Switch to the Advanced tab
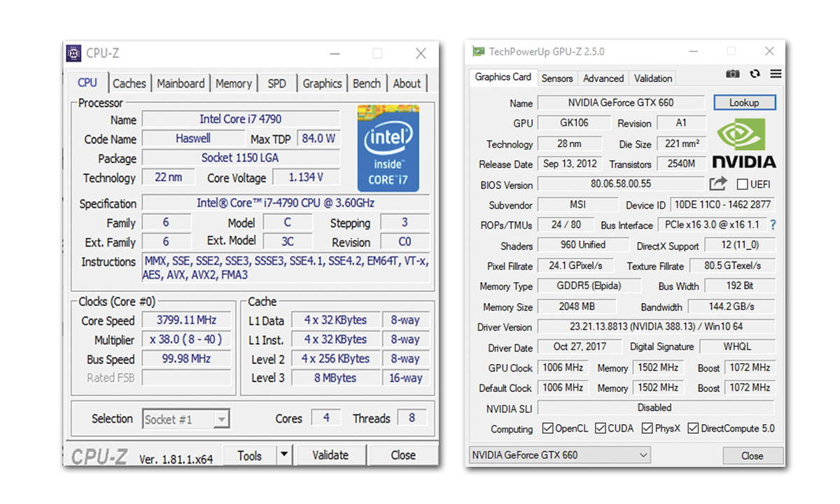Image resolution: width=840 pixels, height=504 pixels. click(x=603, y=78)
